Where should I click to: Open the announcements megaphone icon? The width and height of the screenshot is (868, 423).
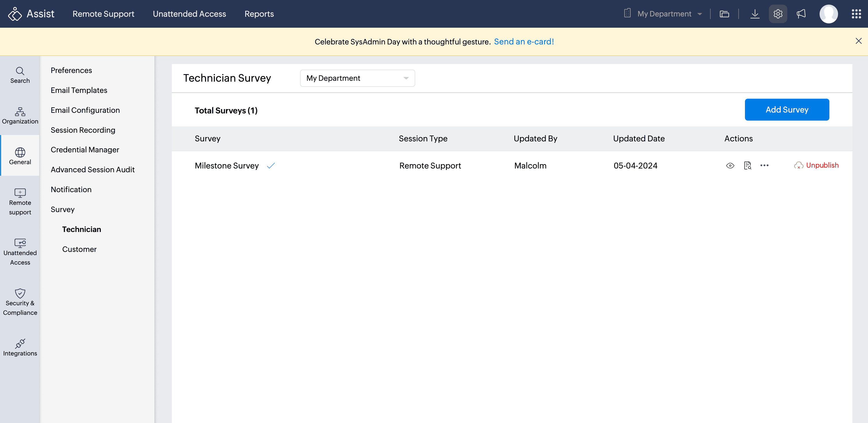click(x=801, y=14)
